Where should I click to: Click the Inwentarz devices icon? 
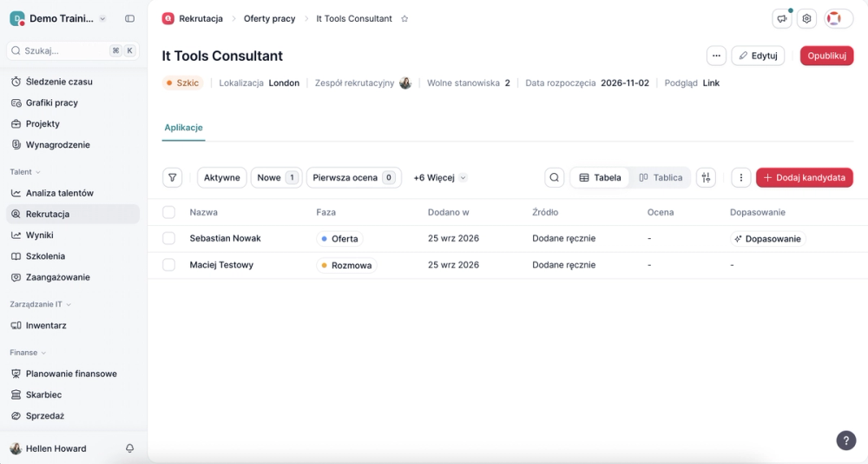point(16,326)
